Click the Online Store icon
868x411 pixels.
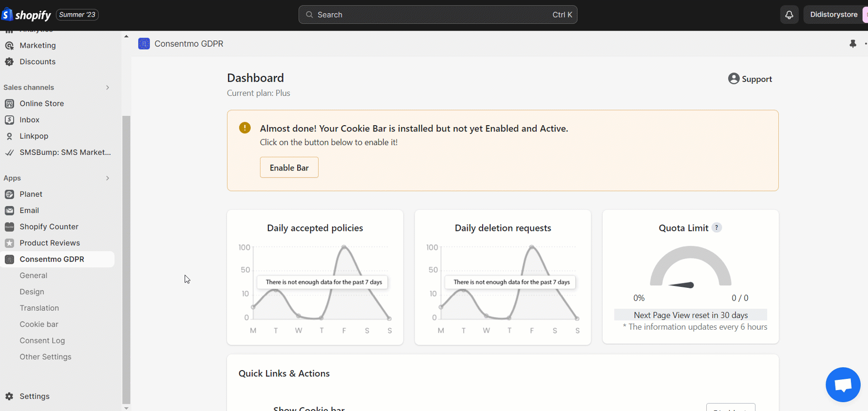pyautogui.click(x=9, y=104)
